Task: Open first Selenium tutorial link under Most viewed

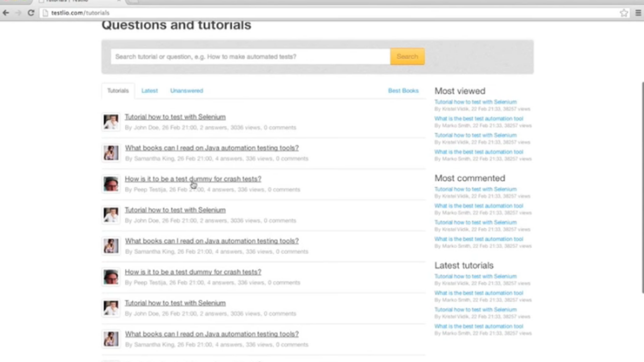Action: point(476,102)
